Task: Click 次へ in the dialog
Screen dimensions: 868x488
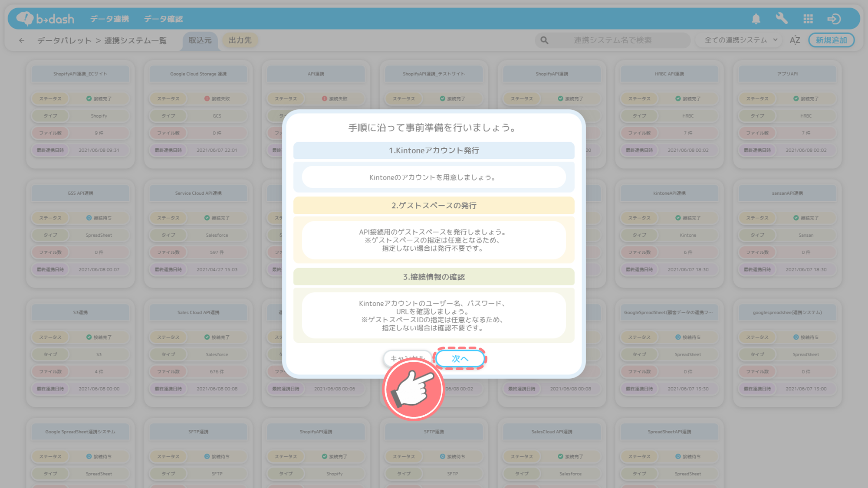Action: 460,359
